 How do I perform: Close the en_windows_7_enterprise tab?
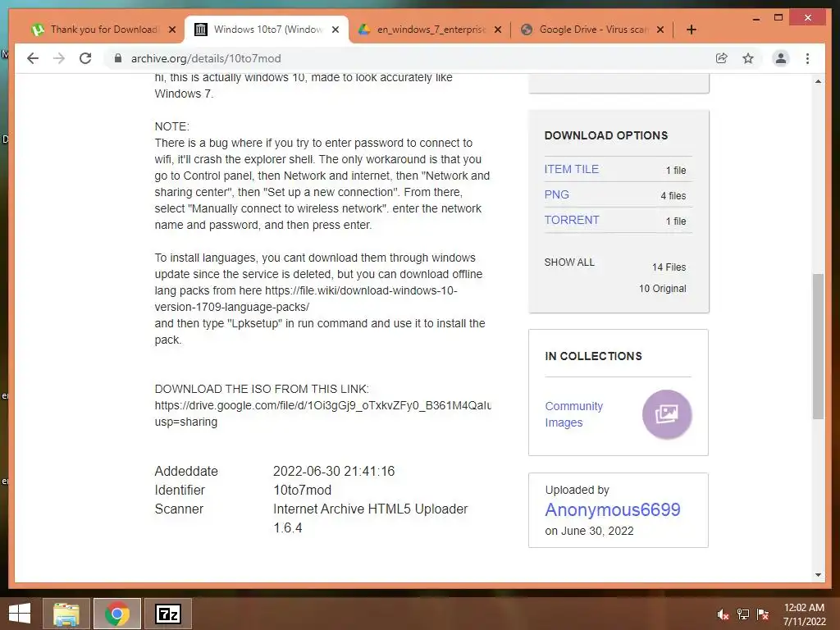[498, 30]
